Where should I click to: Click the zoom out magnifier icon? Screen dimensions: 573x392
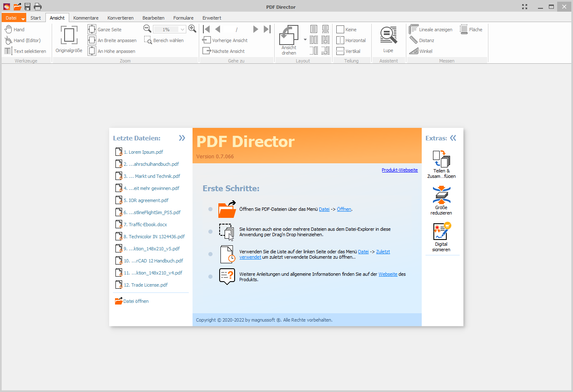[x=147, y=29]
